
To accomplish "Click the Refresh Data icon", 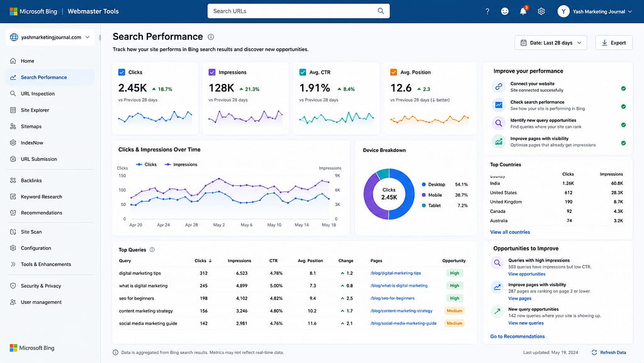I will pyautogui.click(x=594, y=352).
